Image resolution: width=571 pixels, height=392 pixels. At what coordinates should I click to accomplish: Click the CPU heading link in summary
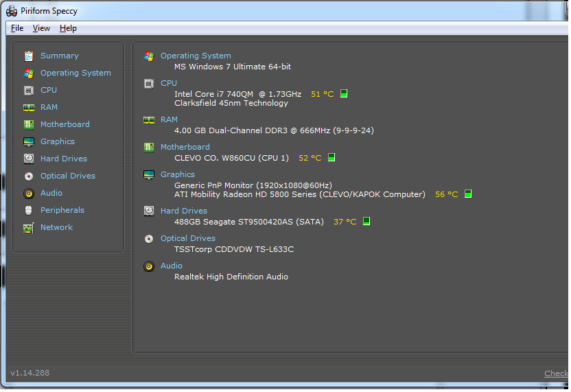169,83
